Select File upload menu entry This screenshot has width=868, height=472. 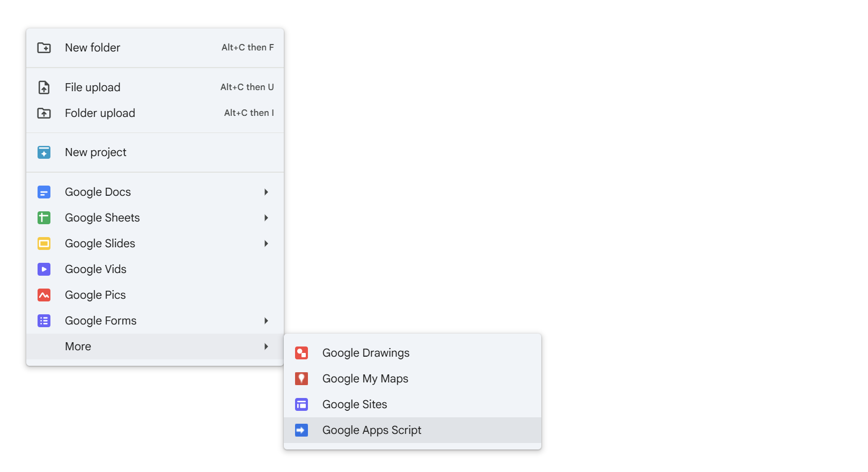point(155,87)
